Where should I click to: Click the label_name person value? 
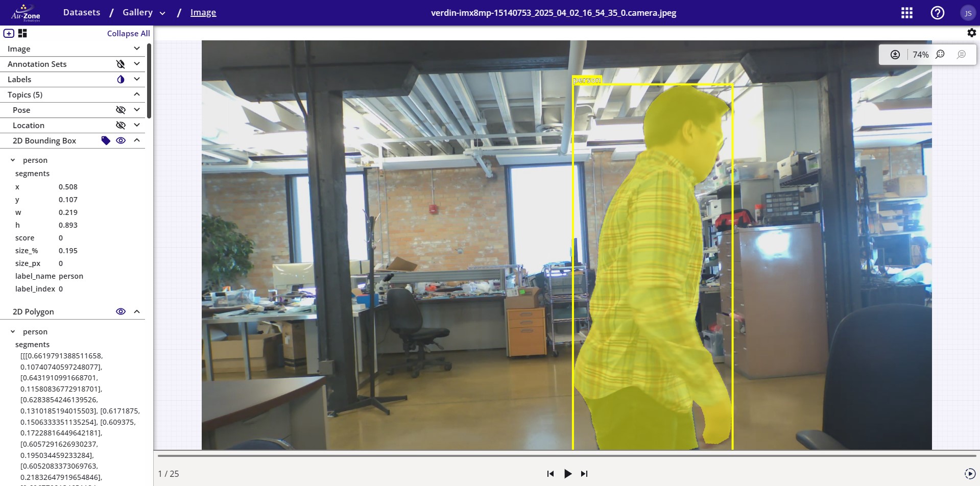tap(71, 276)
